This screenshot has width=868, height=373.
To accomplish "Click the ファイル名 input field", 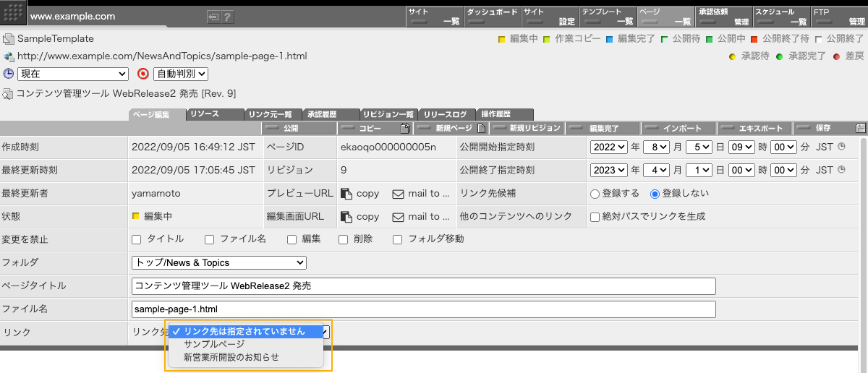I will [x=423, y=309].
